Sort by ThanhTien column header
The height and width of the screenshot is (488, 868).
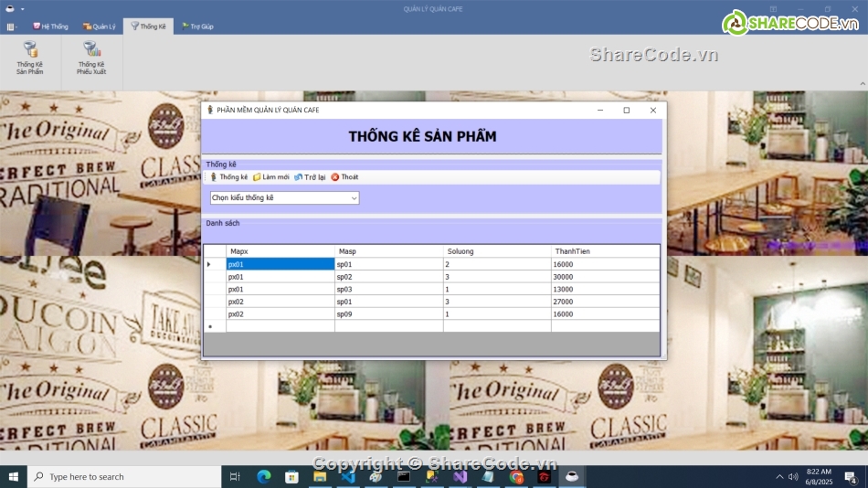pos(605,251)
